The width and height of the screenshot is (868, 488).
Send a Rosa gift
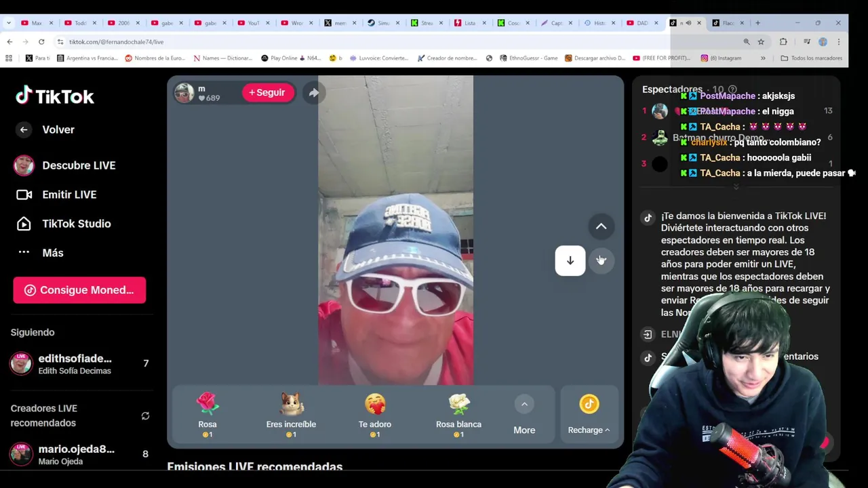pyautogui.click(x=208, y=415)
